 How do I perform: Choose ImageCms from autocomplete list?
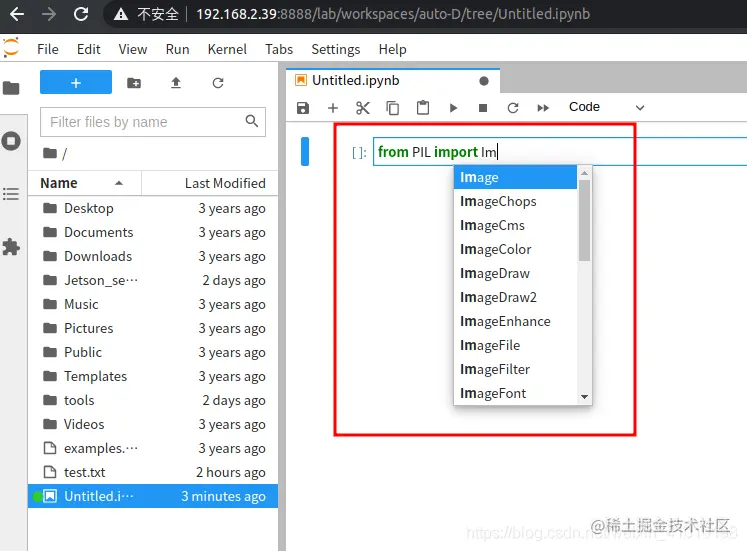tap(515, 225)
